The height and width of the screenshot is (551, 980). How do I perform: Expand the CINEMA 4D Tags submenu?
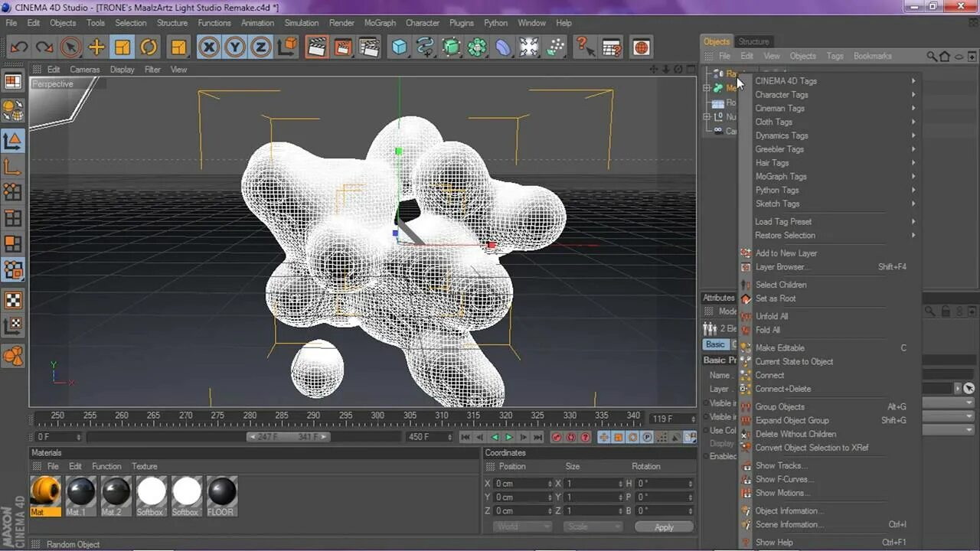click(831, 81)
